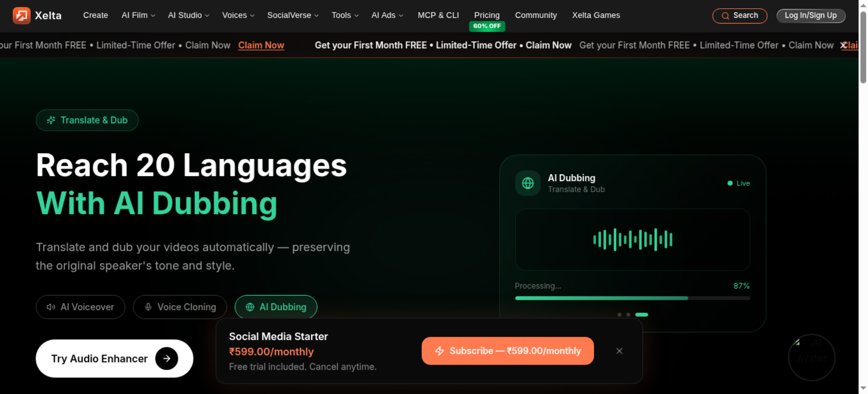Open the AI Avatar floating circle
The width and height of the screenshot is (868, 394).
tap(812, 358)
